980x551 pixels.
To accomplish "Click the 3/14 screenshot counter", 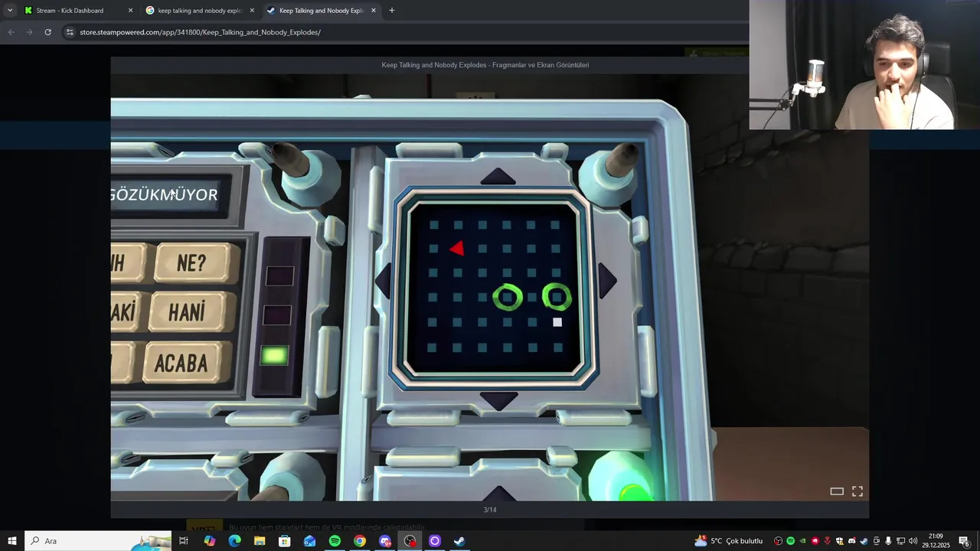I will pos(490,510).
